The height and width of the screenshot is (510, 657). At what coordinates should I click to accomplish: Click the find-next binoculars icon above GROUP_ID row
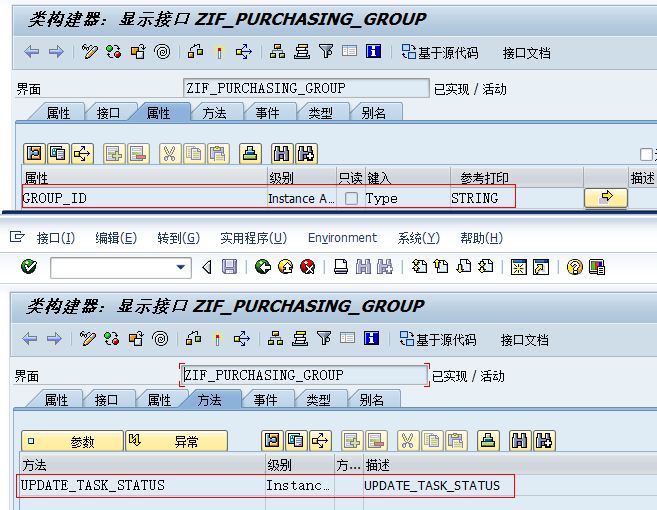(306, 154)
